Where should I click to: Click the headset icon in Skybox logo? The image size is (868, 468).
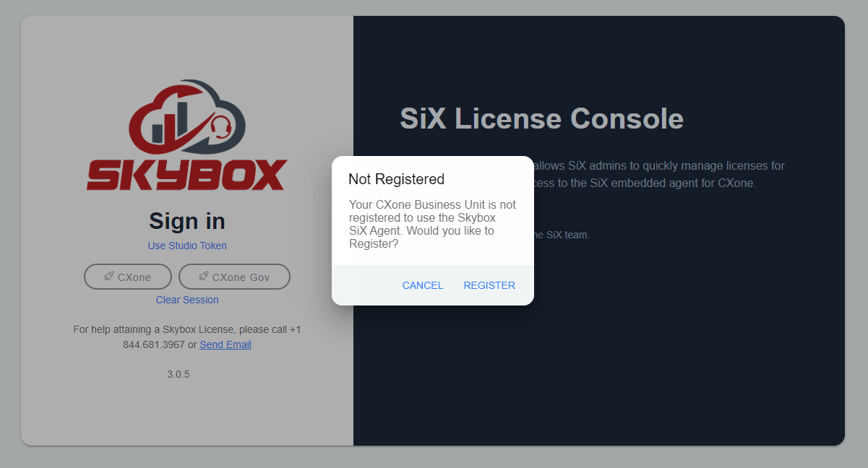click(222, 127)
